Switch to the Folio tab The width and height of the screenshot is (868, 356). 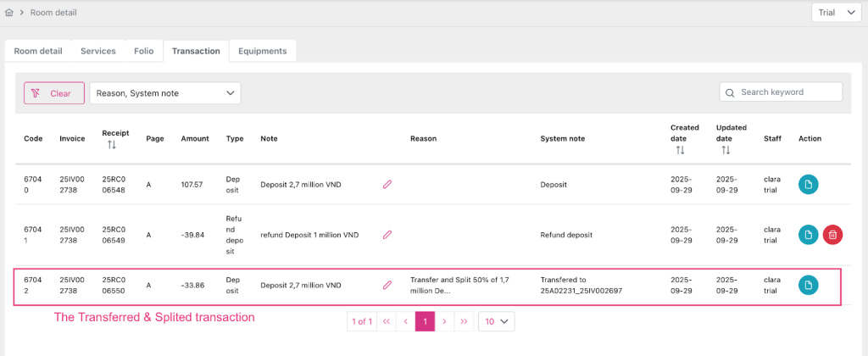click(x=144, y=51)
